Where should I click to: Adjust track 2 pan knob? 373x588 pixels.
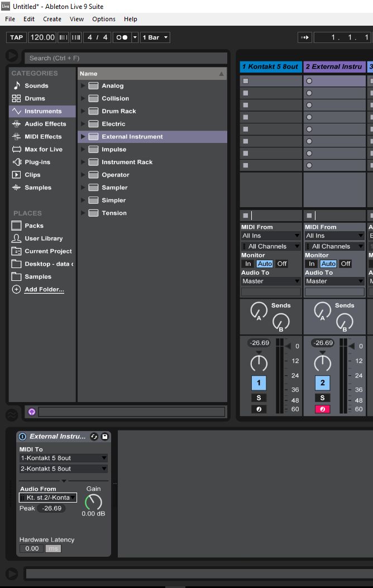[322, 362]
